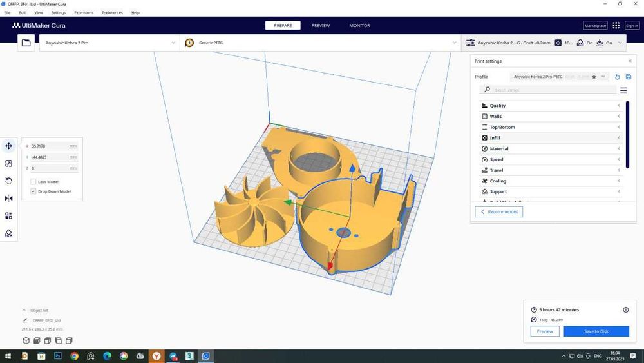Reset profile changes with the undo arrow icon
This screenshot has height=363, width=644.
click(618, 77)
